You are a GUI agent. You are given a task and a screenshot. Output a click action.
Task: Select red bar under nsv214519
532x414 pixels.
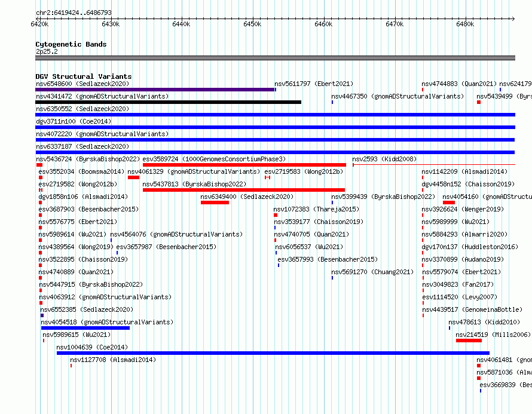(469, 341)
